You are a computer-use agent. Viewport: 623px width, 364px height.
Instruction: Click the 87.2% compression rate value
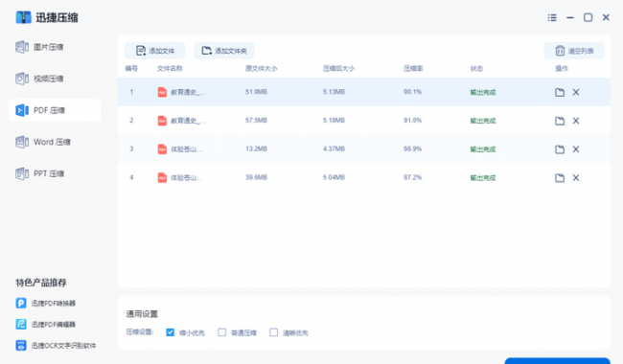tap(412, 177)
